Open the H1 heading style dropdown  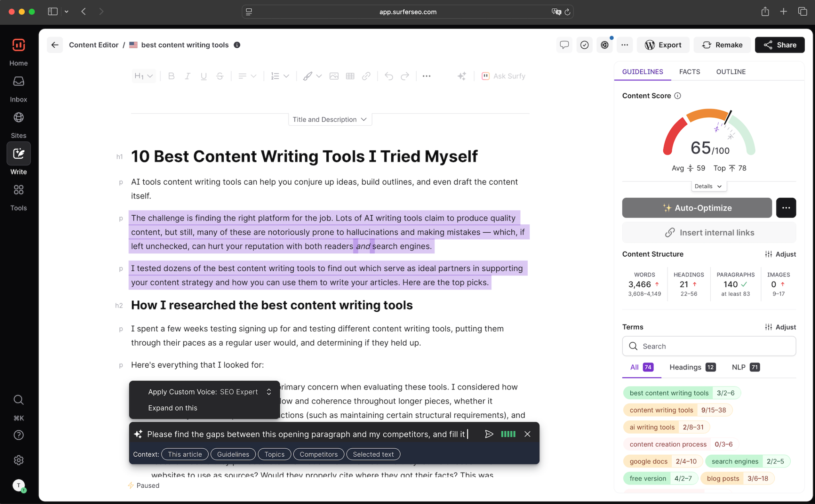(x=143, y=76)
